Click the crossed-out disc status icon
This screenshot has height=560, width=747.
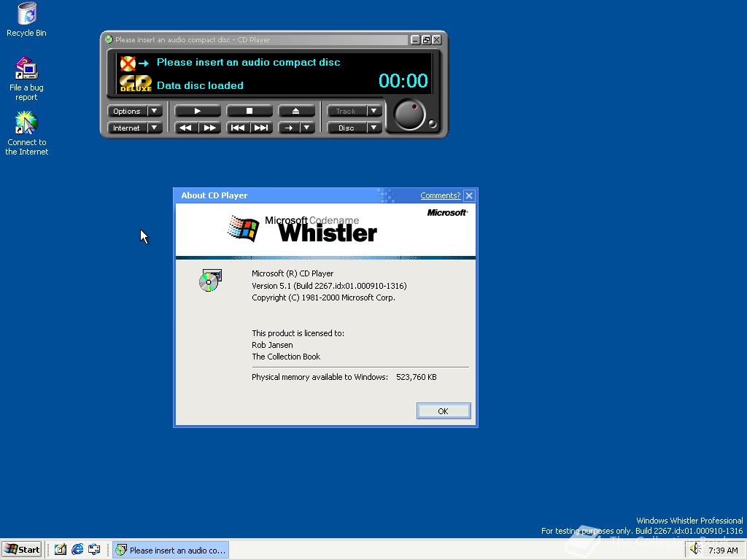click(x=128, y=63)
